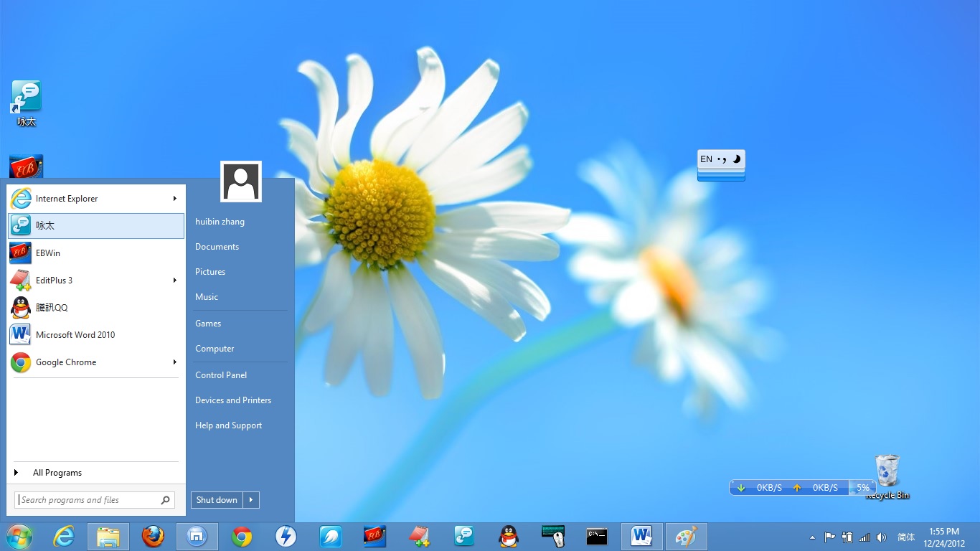Open Devices and Printers link
Screen dimensions: 980x551
(233, 400)
